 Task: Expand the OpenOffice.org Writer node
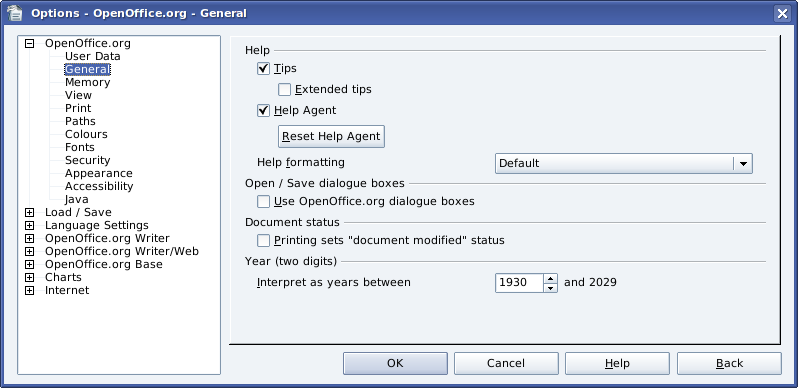click(30, 238)
